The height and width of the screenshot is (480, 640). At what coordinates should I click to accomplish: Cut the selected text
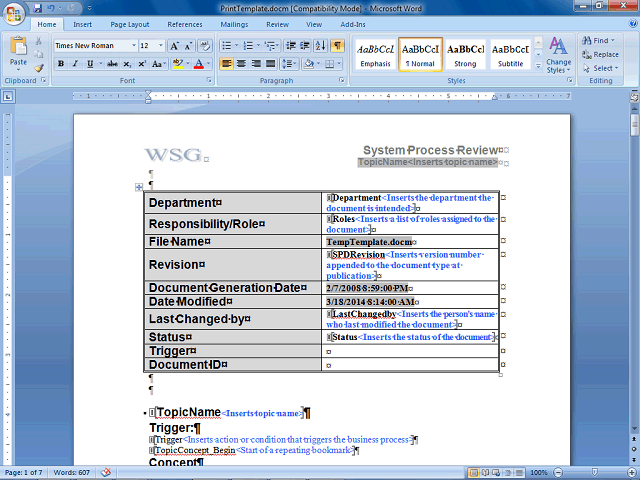tap(38, 41)
